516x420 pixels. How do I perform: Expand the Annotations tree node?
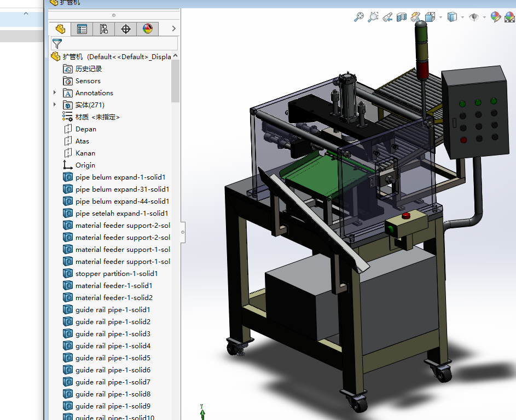55,93
